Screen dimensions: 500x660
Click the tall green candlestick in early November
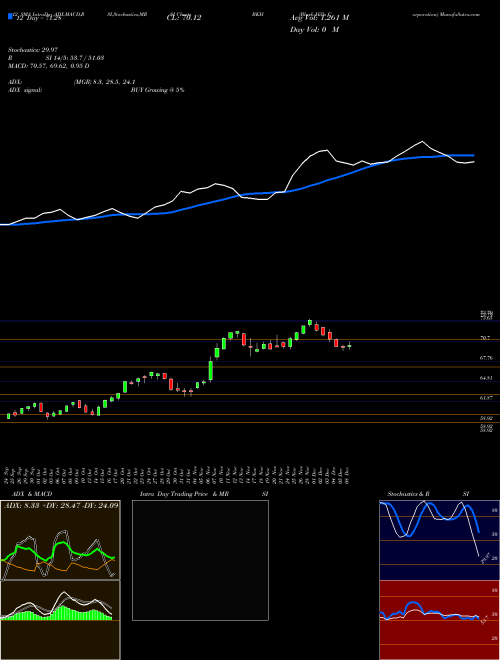click(210, 370)
